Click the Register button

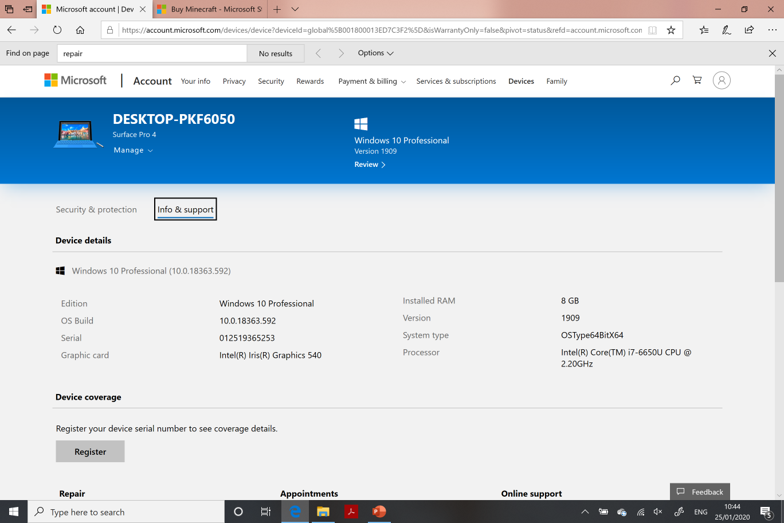point(90,452)
